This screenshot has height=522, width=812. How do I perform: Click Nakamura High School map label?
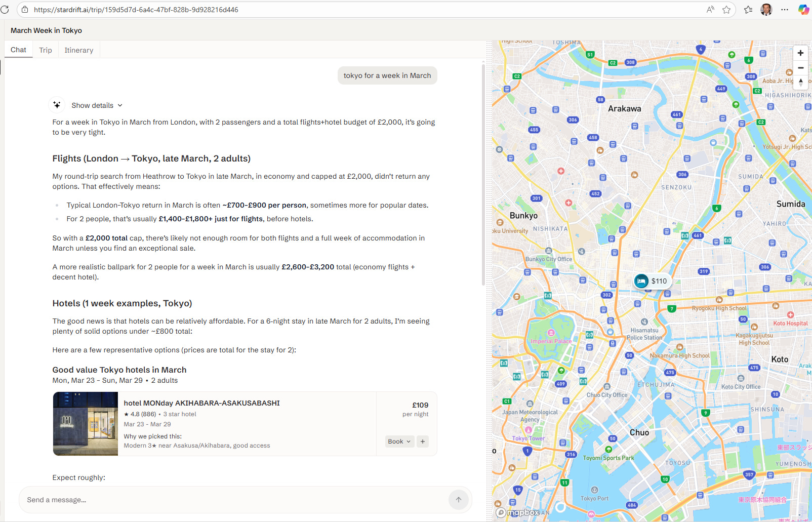[680, 355]
